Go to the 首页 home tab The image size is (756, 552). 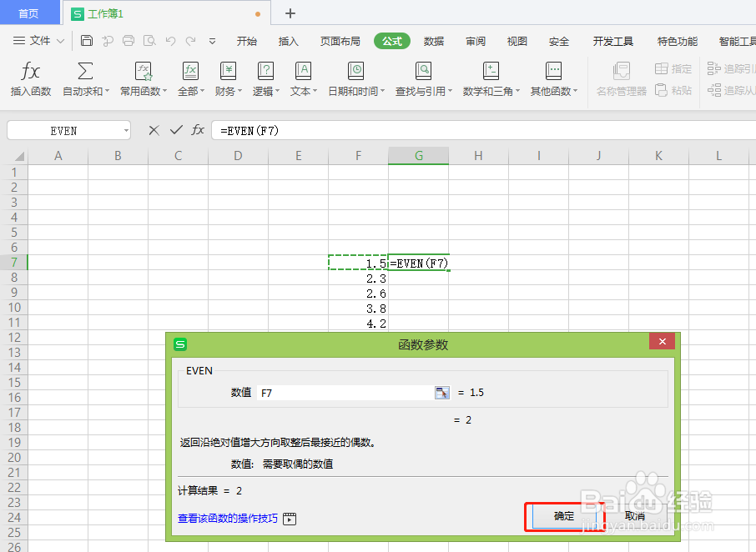click(x=28, y=13)
